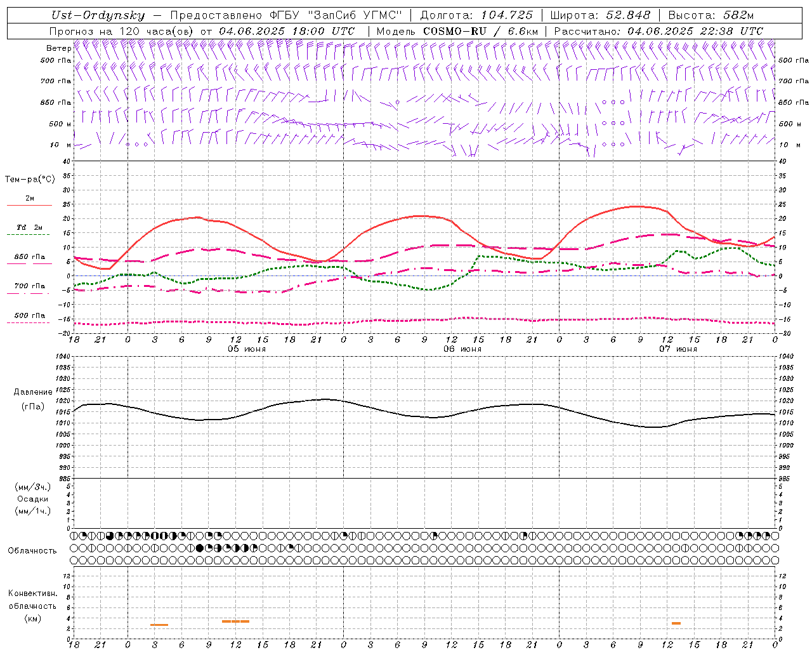Click the Широта: 52.848 value
Screen dimensions: 812x650
(600, 15)
